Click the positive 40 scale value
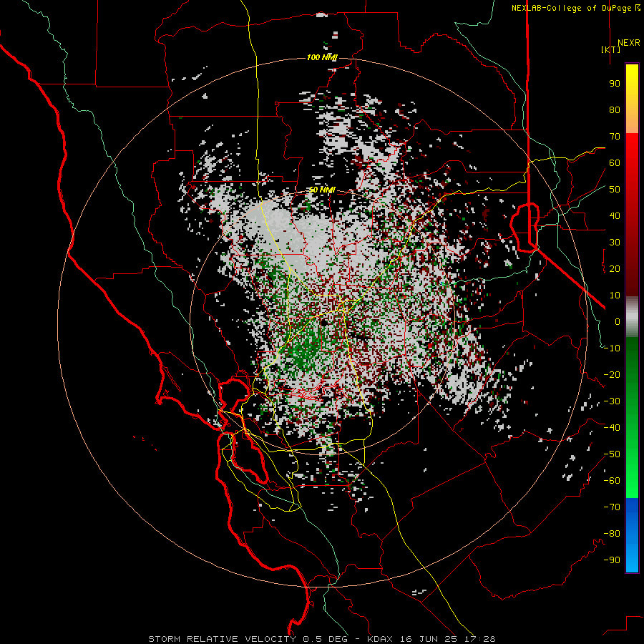This screenshot has height=644, width=644. (615, 215)
